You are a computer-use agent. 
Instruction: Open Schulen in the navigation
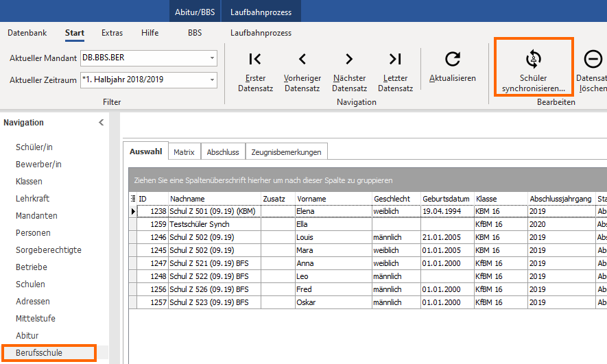point(30,284)
